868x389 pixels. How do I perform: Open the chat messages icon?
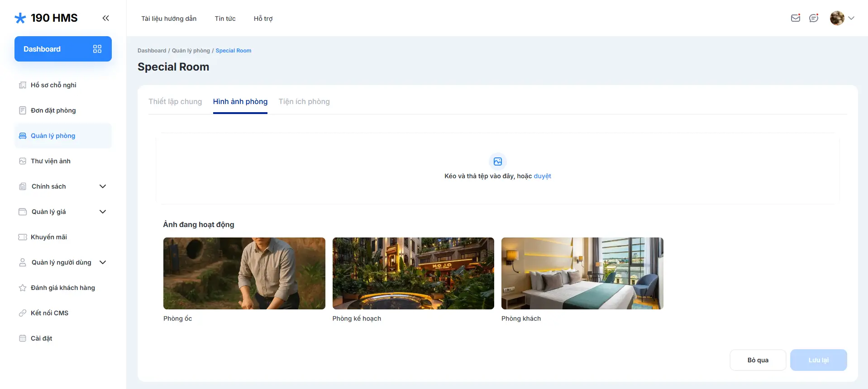[x=814, y=18]
